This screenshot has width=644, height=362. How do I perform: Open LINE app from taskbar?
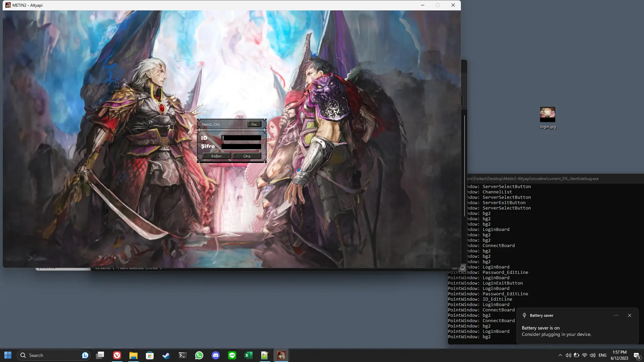232,355
